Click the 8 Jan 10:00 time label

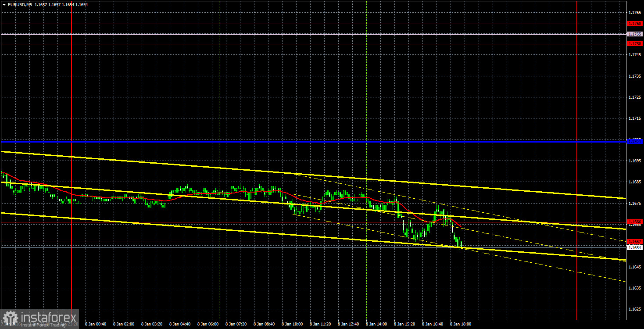click(x=292, y=324)
